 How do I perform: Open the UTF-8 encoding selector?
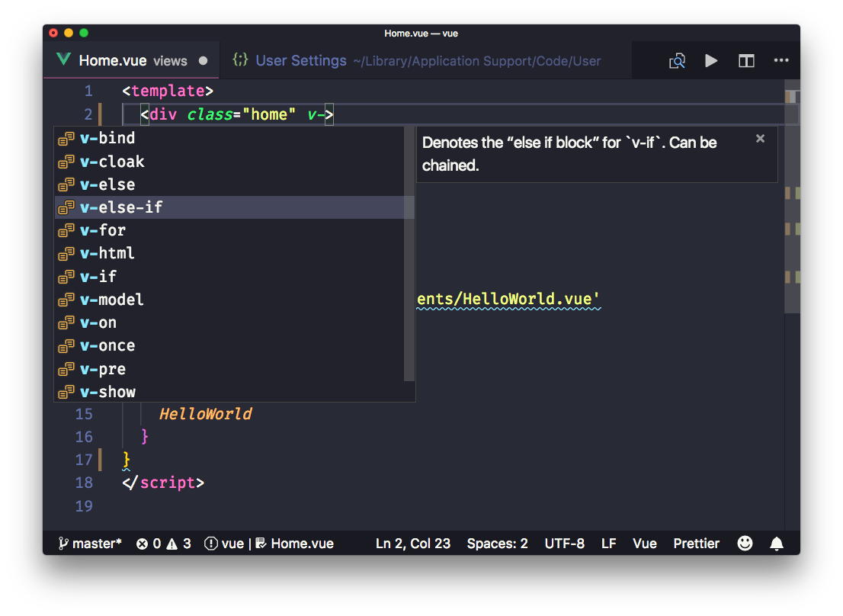click(x=564, y=544)
